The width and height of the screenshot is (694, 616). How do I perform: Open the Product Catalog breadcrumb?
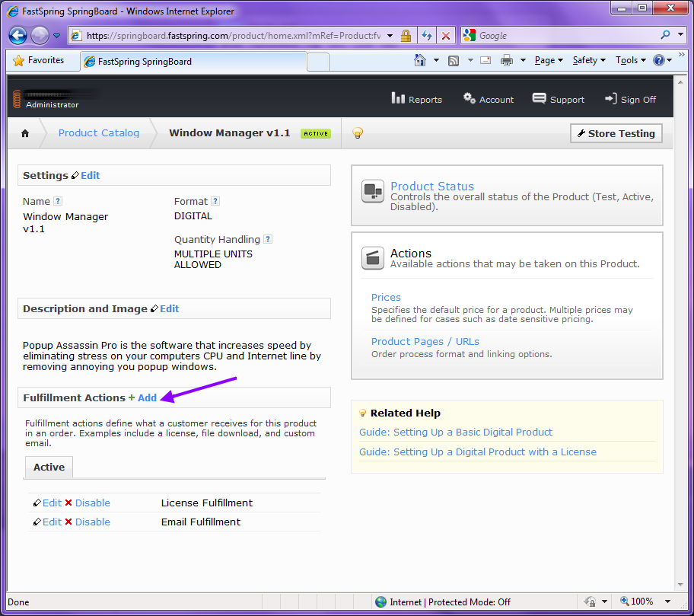[99, 132]
